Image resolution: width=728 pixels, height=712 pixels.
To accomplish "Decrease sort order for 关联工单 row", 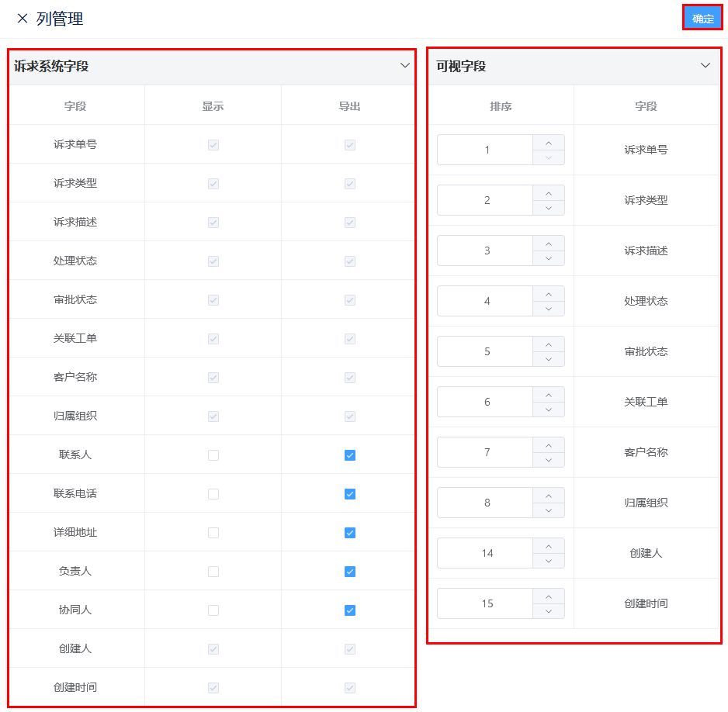I will (549, 410).
